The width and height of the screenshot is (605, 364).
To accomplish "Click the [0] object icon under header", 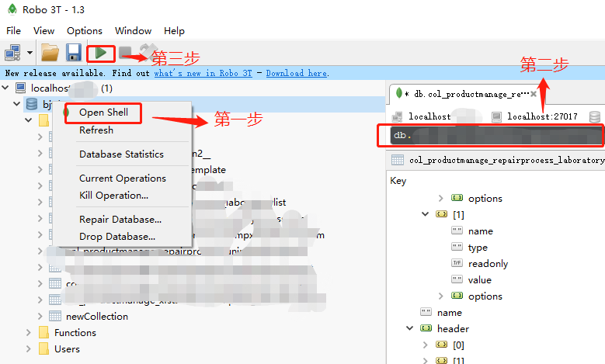I will tap(441, 345).
